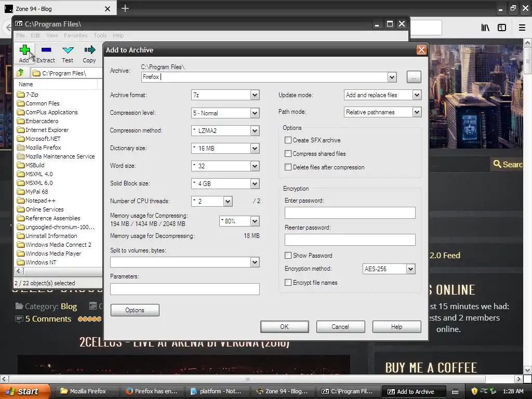Open browser library icon in Firefox toolbar

(485, 28)
